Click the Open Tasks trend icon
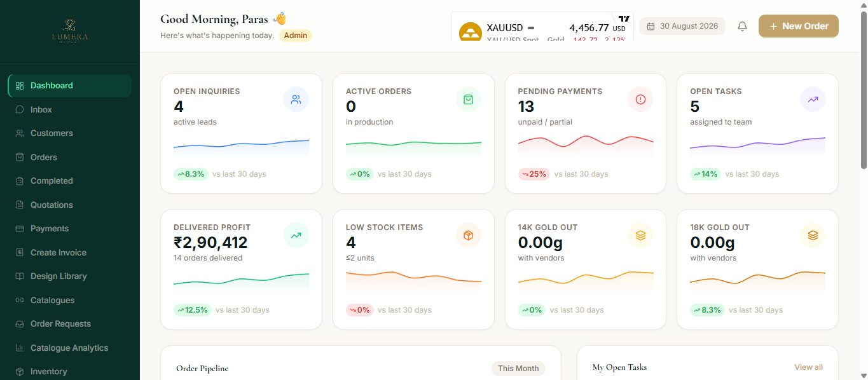 pos(813,99)
